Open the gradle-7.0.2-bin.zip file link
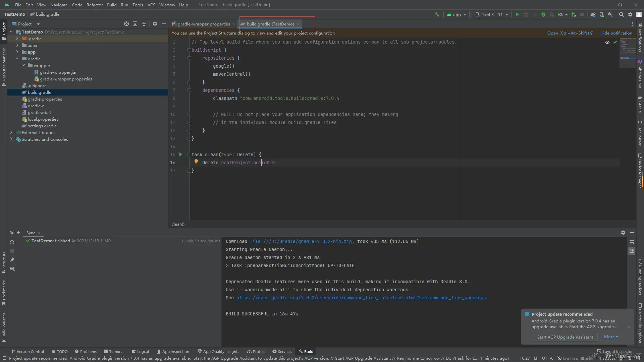The image size is (644, 362). point(301,241)
